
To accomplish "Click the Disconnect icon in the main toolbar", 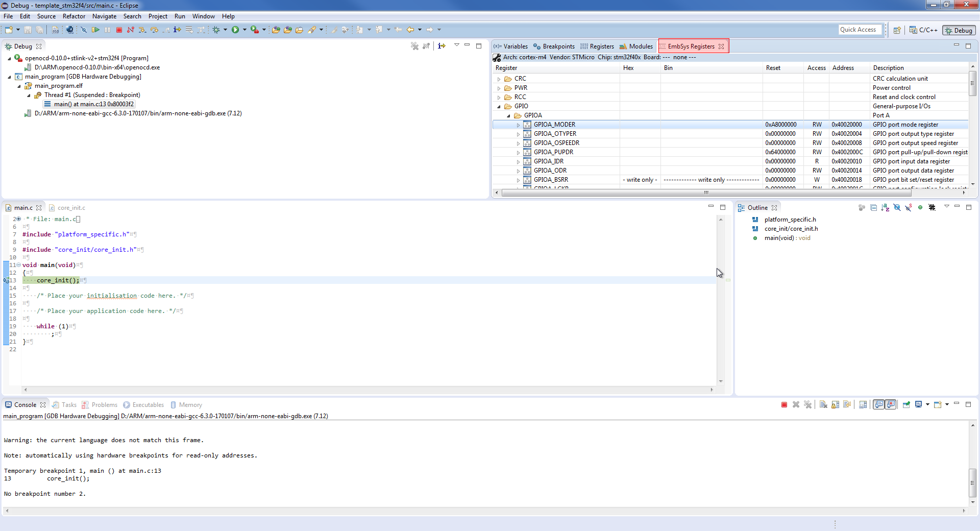I will click(131, 30).
